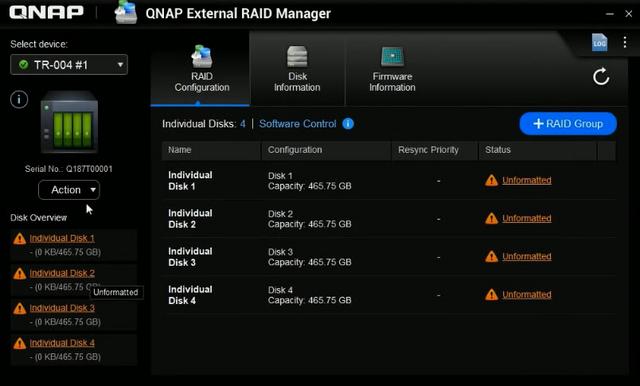The height and width of the screenshot is (386, 640).
Task: Click the Resync Priority column header
Action: coord(435,150)
